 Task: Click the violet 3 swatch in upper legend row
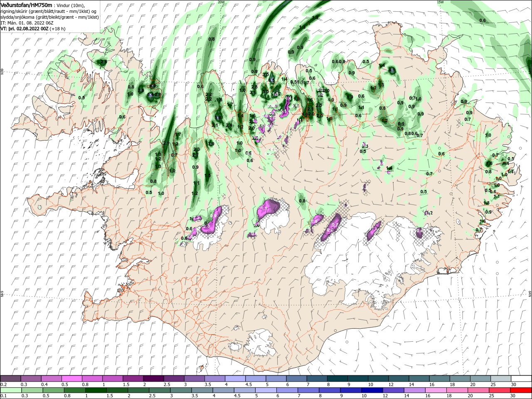(x=194, y=379)
